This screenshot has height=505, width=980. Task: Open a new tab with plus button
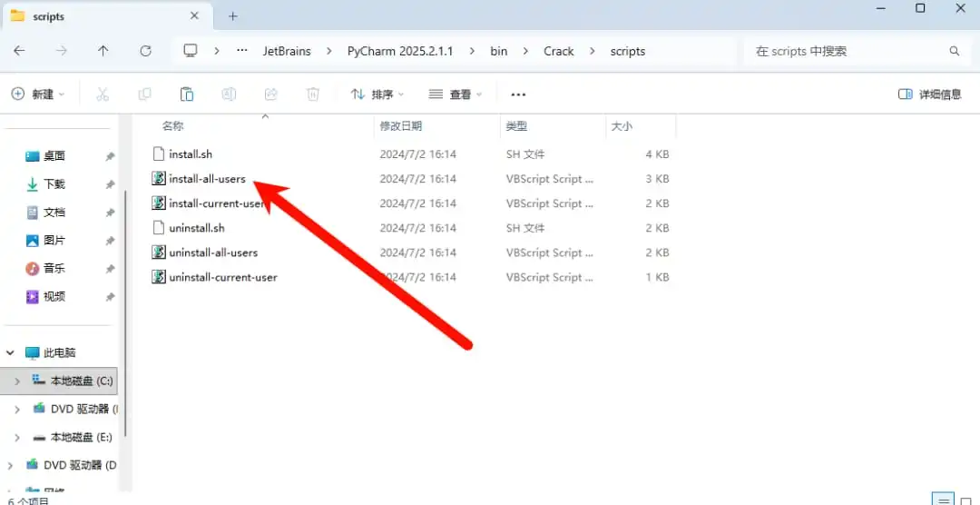[233, 16]
